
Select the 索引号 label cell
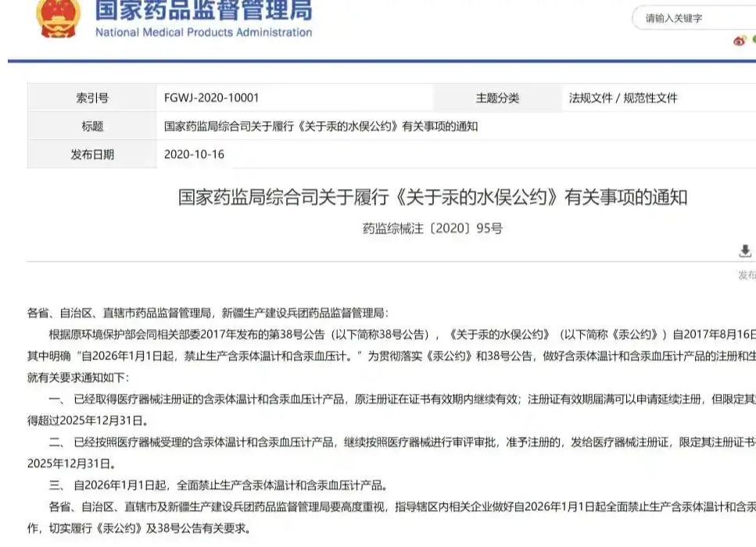tap(92, 98)
